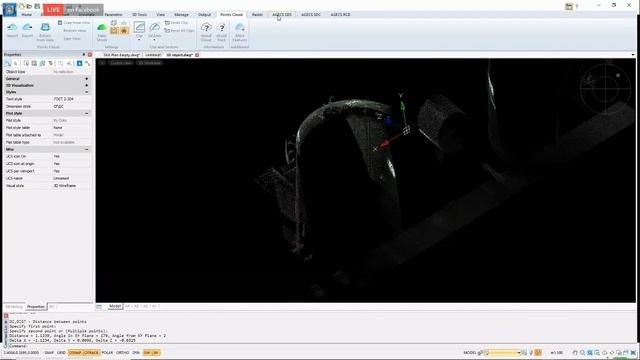This screenshot has width=640, height=360.
Task: Toggle GRID in the status bar
Action: [61, 353]
